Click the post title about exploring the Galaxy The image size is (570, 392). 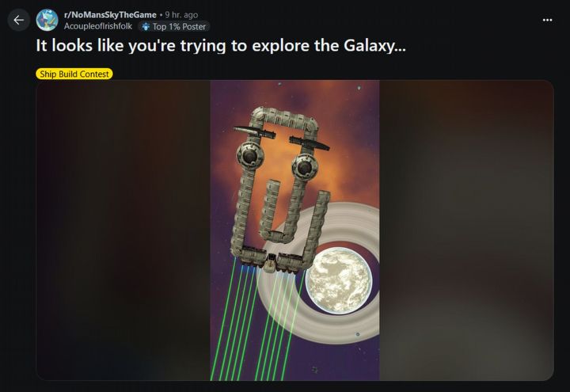tap(221, 45)
